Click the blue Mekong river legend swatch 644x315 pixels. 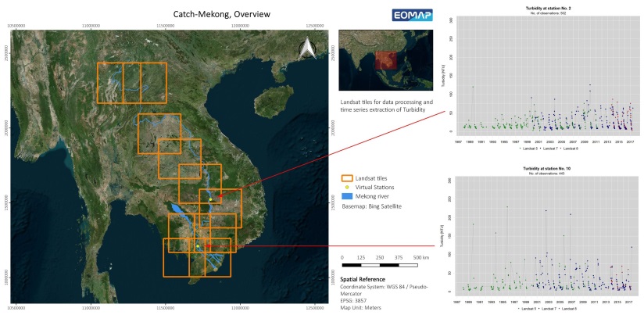(x=347, y=197)
